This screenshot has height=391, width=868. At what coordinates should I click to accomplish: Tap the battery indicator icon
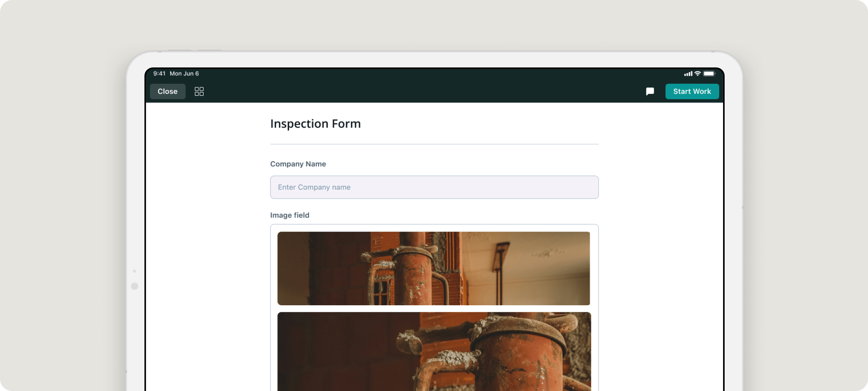pos(709,73)
